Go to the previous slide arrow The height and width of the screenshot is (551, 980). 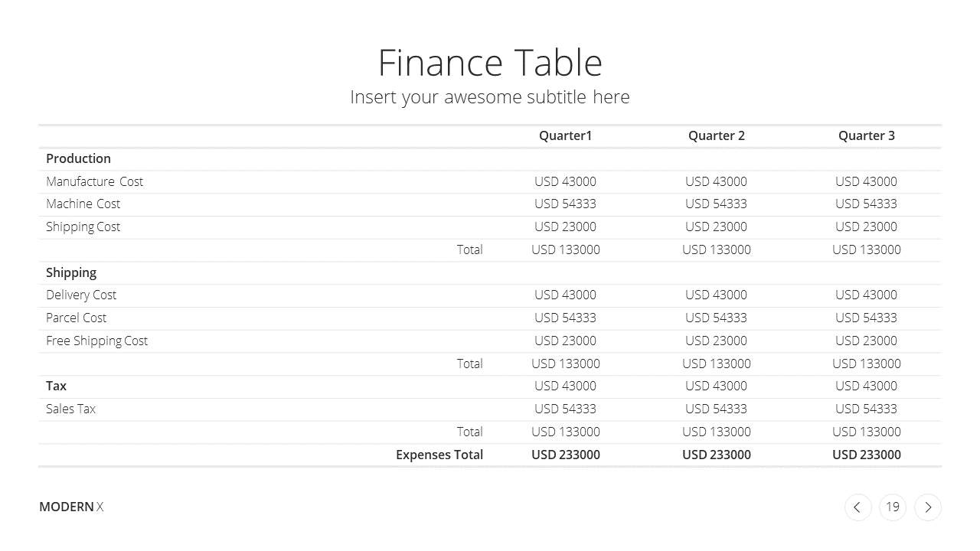(x=857, y=507)
